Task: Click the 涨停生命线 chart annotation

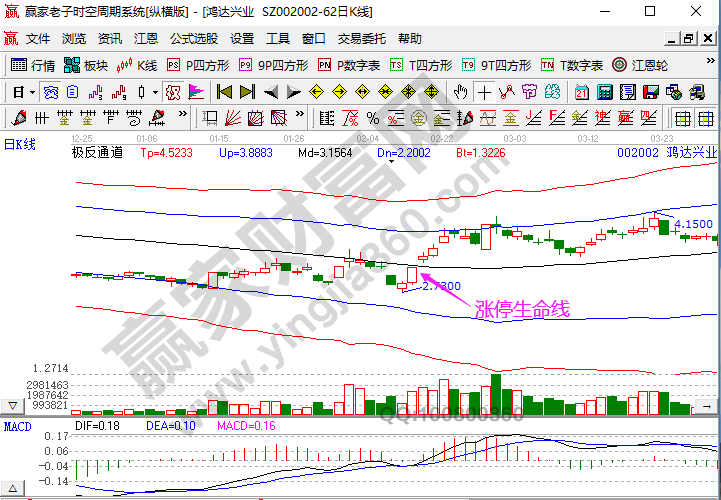Action: tap(521, 310)
